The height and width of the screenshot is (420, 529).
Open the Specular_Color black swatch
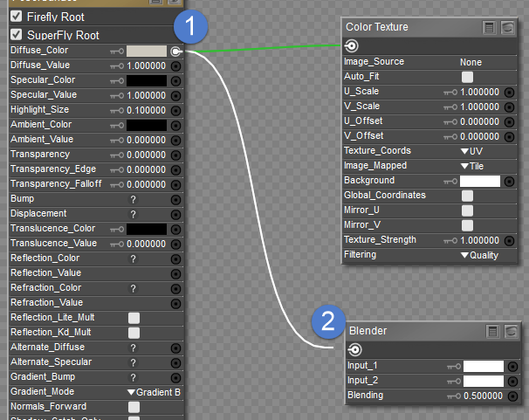tap(147, 80)
